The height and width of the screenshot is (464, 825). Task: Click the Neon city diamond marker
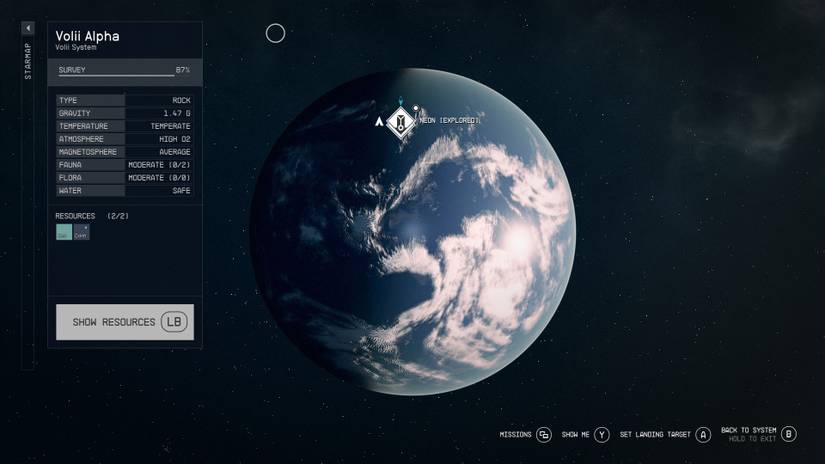401,122
